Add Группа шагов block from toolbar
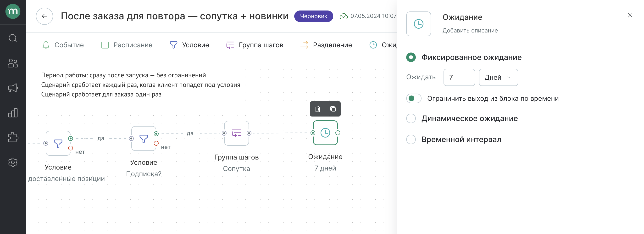644x234 pixels. [x=255, y=45]
